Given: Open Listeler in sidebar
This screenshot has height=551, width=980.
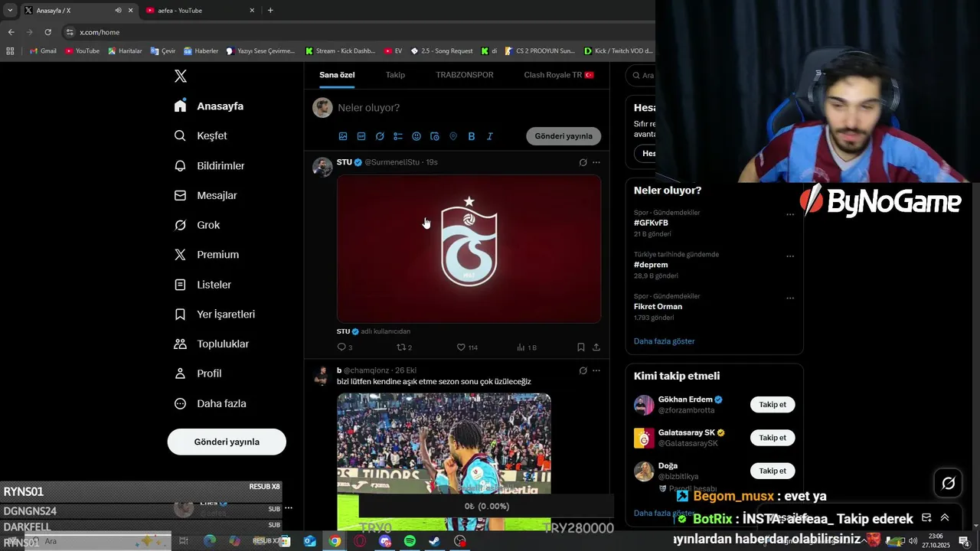Looking at the screenshot, I should (x=202, y=285).
